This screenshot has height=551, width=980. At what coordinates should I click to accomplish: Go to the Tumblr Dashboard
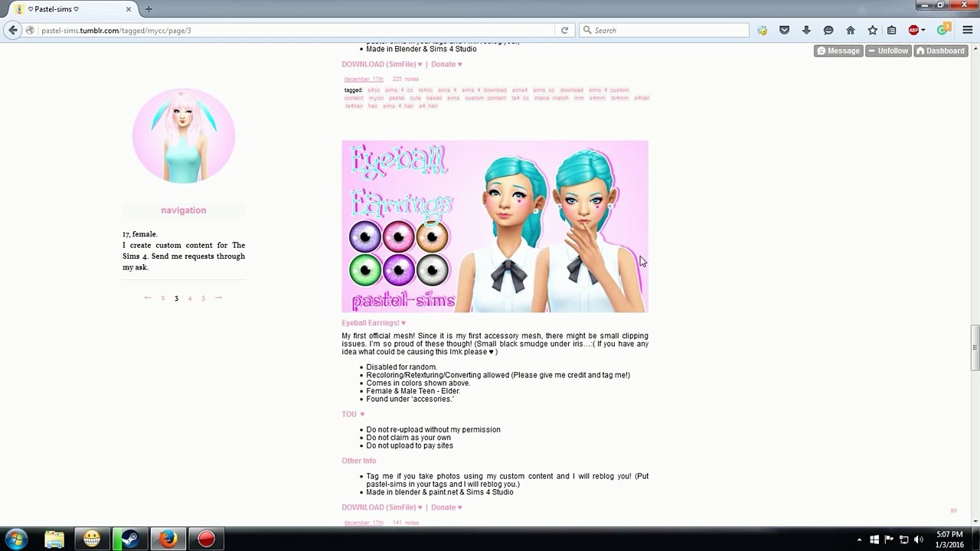(x=940, y=51)
